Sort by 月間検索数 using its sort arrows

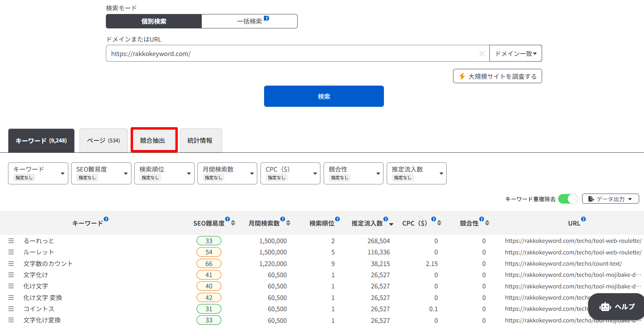pos(288,223)
